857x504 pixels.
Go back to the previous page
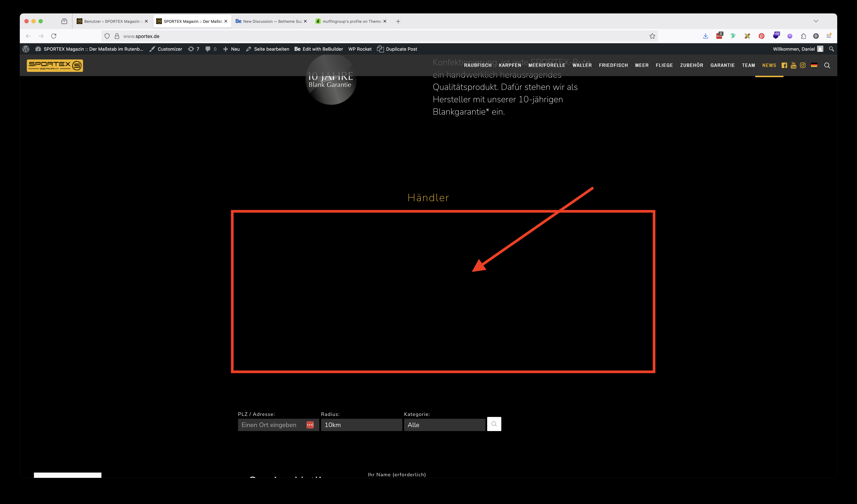click(28, 36)
